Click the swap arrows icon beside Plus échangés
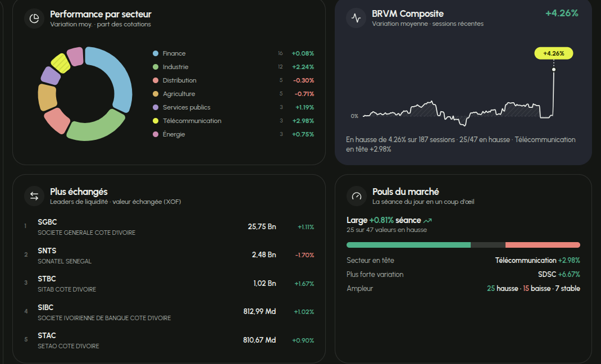Screen dimensions: 601x364 pyautogui.click(x=34, y=196)
